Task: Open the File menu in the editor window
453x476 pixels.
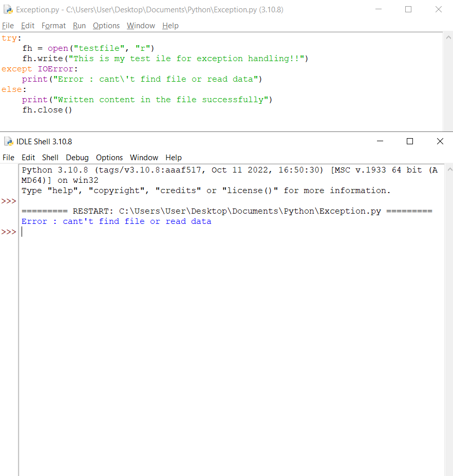Action: (x=8, y=25)
